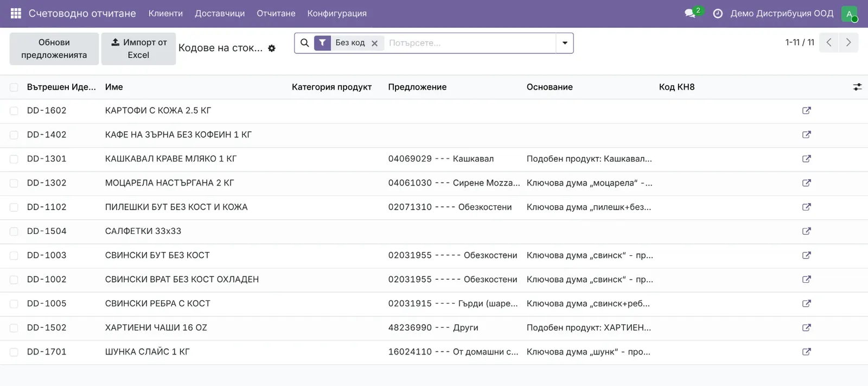
Task: Go to previous page arrow
Action: pyautogui.click(x=829, y=42)
